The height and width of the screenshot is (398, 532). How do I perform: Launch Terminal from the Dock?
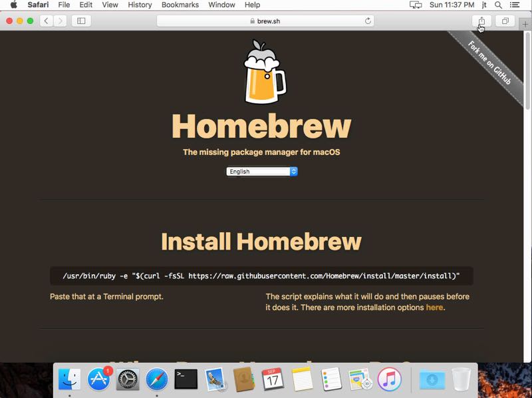[x=186, y=379]
